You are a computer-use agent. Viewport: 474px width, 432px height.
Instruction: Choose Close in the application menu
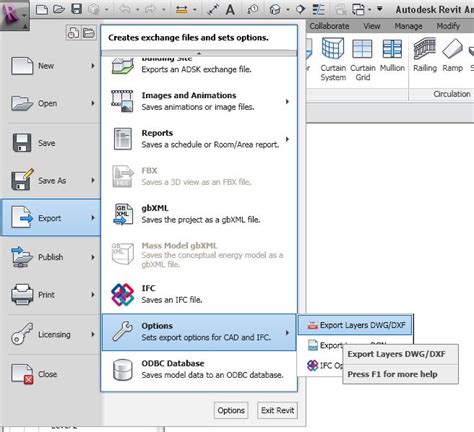coord(51,374)
